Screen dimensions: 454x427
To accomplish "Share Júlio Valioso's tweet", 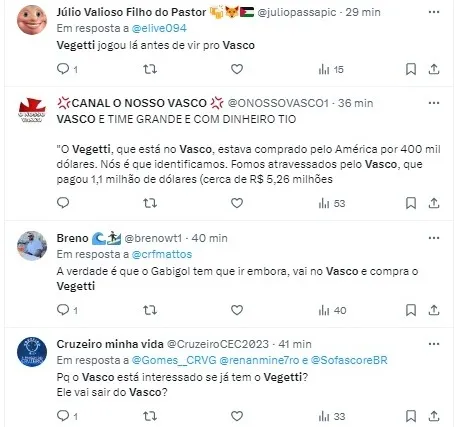I will click(433, 69).
